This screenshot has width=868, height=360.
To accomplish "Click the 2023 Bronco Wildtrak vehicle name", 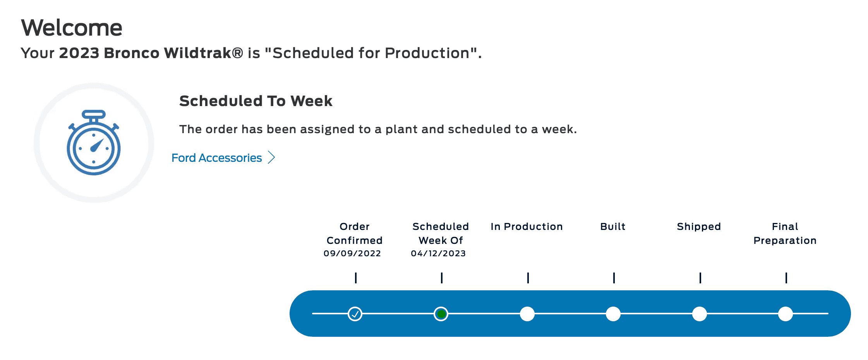I will pos(151,53).
